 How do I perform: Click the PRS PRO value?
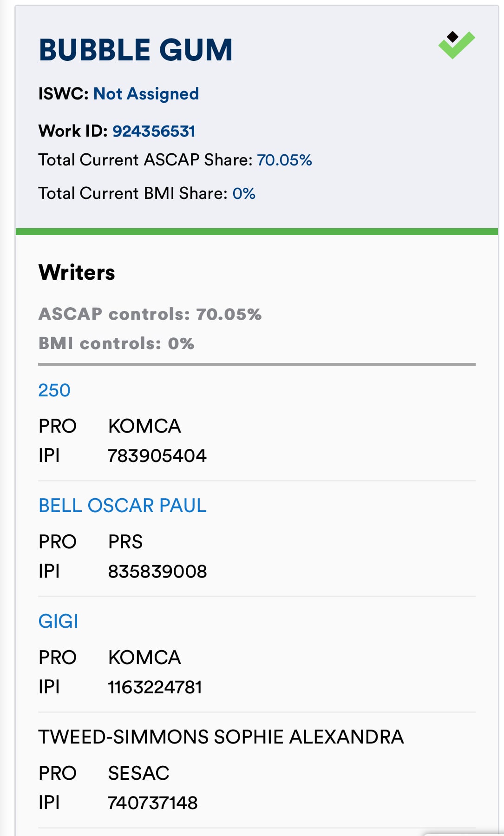tap(125, 542)
